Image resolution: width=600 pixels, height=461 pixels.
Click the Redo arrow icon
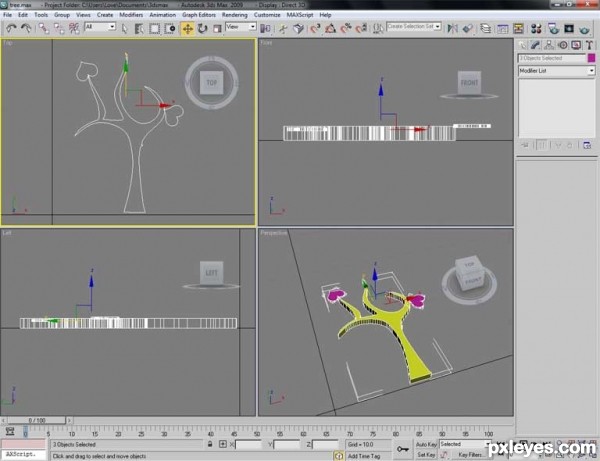(26, 29)
